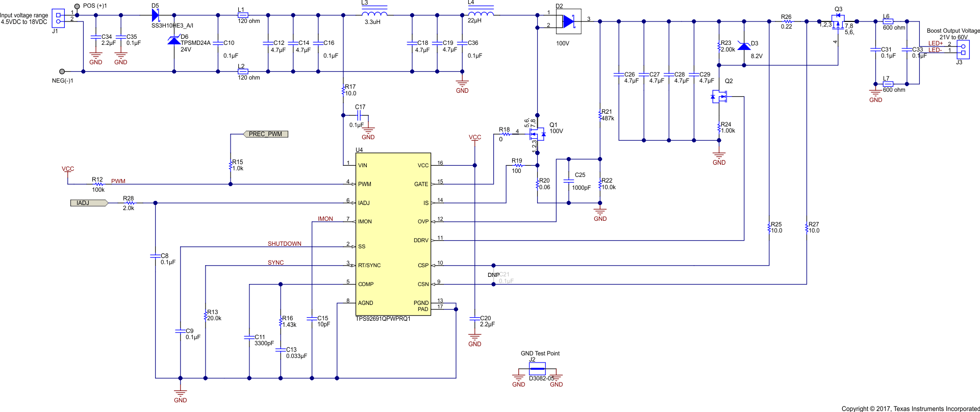
Task: Click the red PWM net label
Action: tap(118, 181)
